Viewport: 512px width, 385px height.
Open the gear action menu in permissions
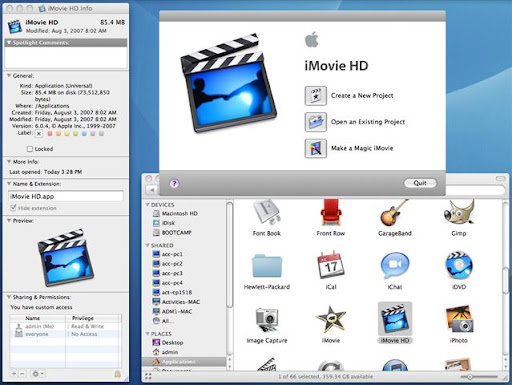37,374
